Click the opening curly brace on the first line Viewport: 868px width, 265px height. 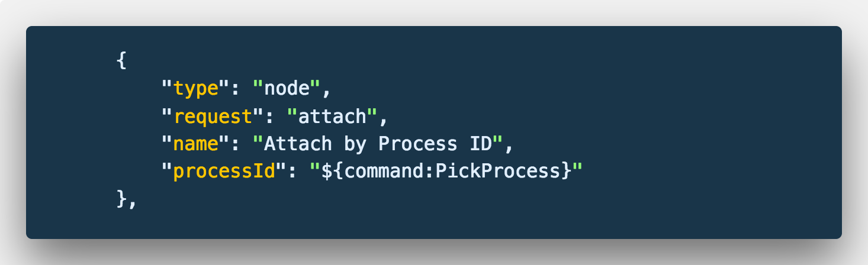(x=121, y=61)
